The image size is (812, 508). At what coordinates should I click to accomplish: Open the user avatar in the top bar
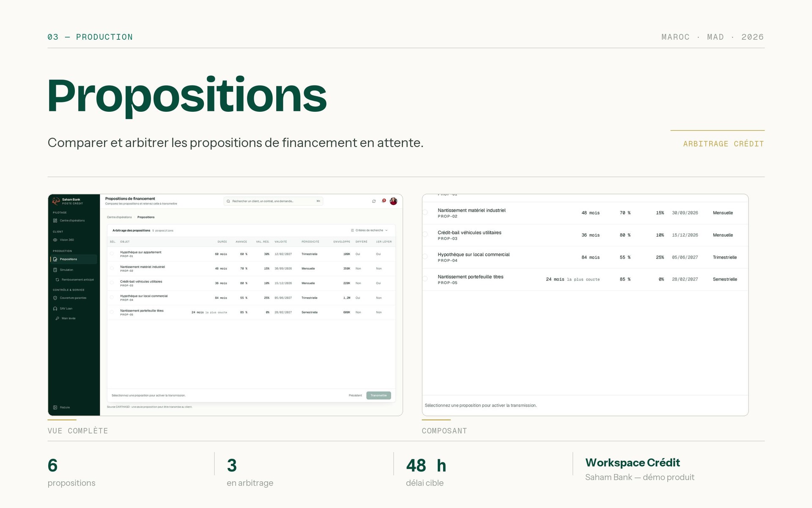point(393,201)
